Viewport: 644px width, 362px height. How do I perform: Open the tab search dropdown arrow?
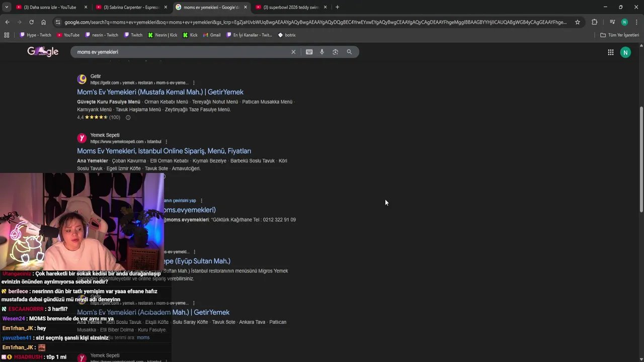(x=7, y=7)
